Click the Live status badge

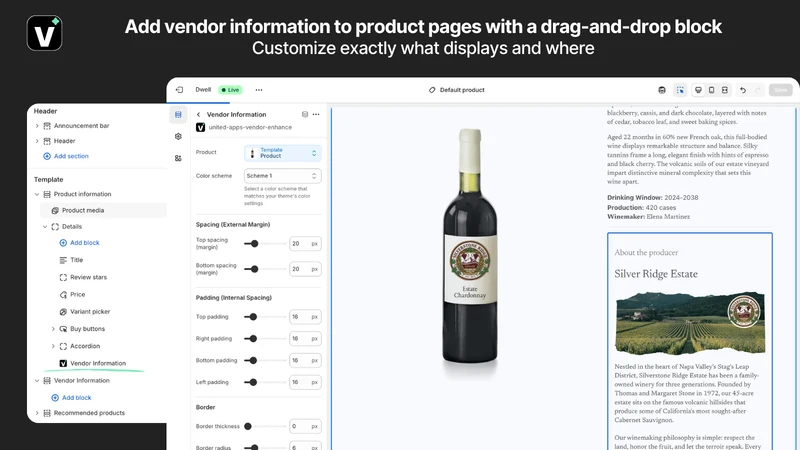point(230,90)
